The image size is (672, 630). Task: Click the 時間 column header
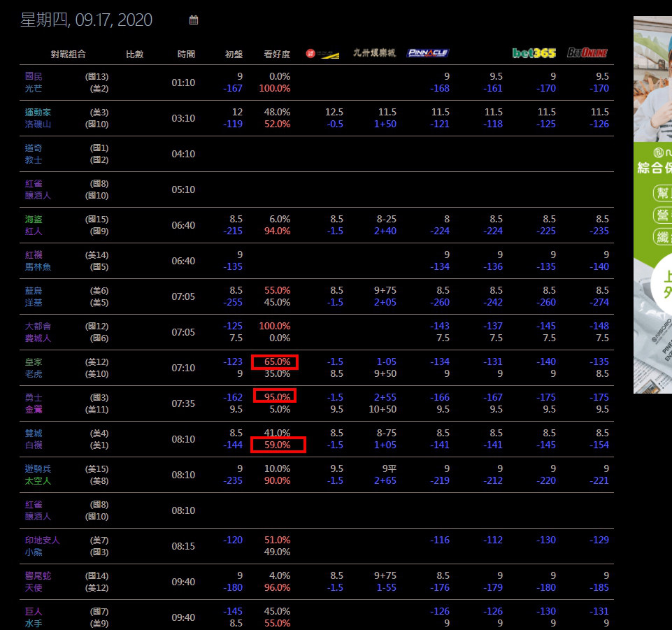point(186,54)
